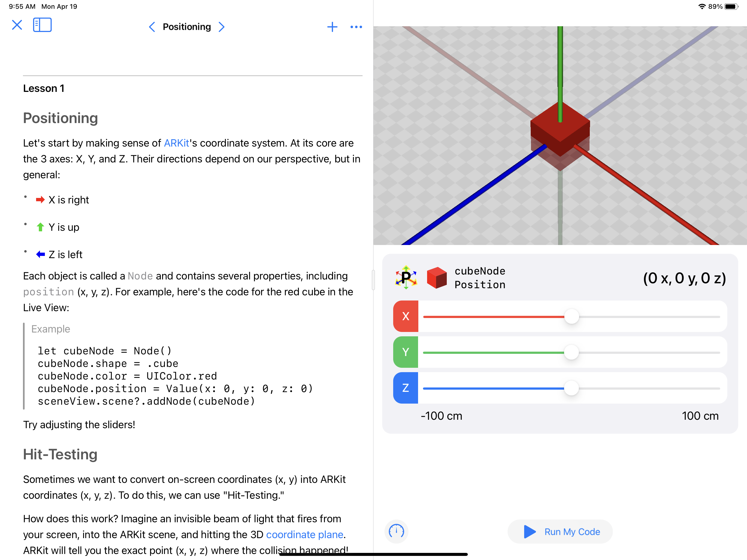Tap the Wi-Fi status icon
The width and height of the screenshot is (747, 560).
coord(702,6)
